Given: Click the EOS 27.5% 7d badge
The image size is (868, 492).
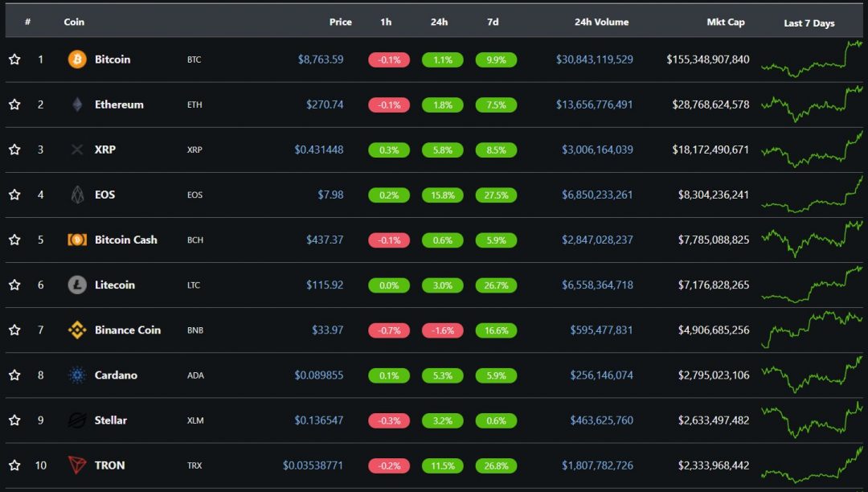Looking at the screenshot, I should 496,195.
